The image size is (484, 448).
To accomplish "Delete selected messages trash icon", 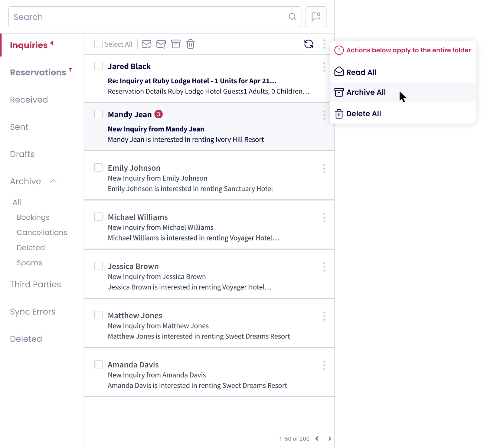I will [x=190, y=44].
